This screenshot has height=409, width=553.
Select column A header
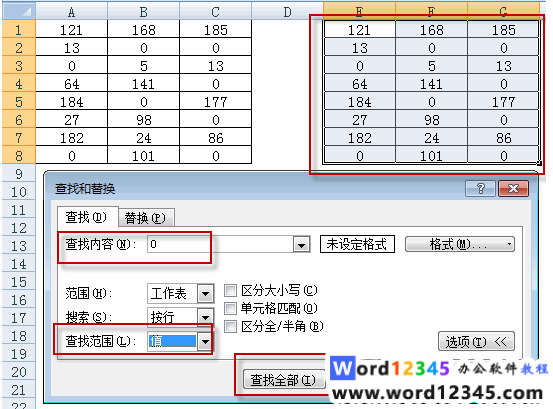click(x=72, y=12)
